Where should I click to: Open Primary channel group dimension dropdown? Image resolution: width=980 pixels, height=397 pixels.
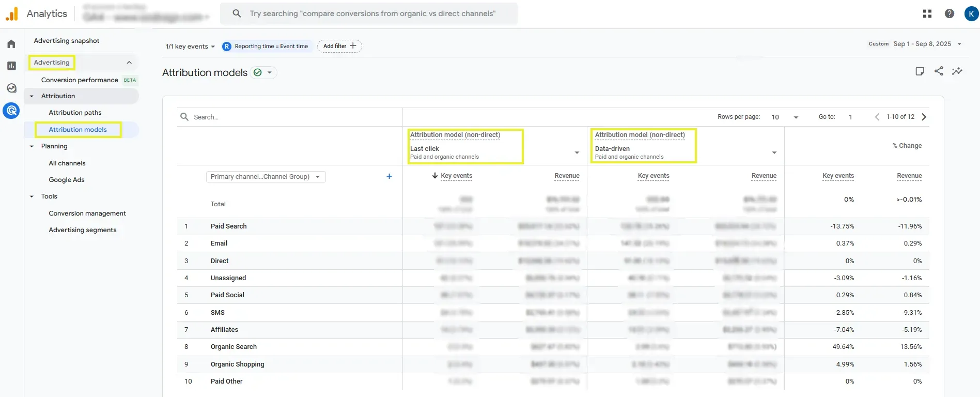pos(266,177)
